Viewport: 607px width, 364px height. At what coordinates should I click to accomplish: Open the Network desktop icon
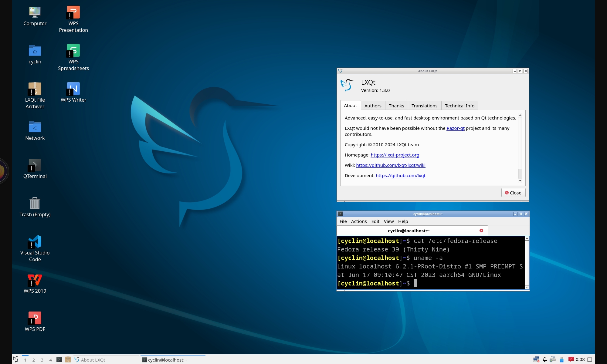pyautogui.click(x=35, y=131)
